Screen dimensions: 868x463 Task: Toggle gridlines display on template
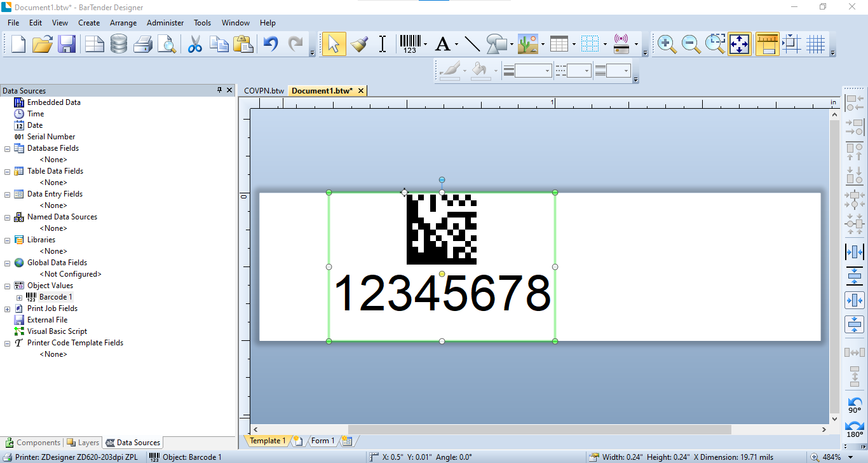(815, 44)
